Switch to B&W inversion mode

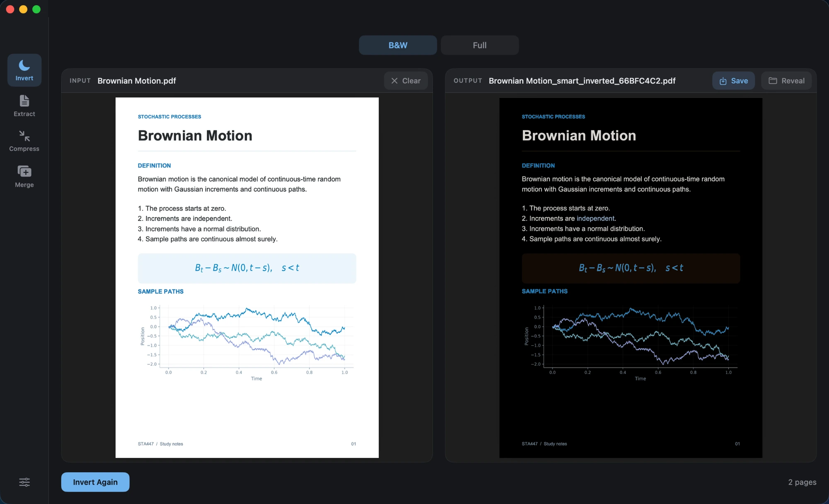click(x=398, y=45)
